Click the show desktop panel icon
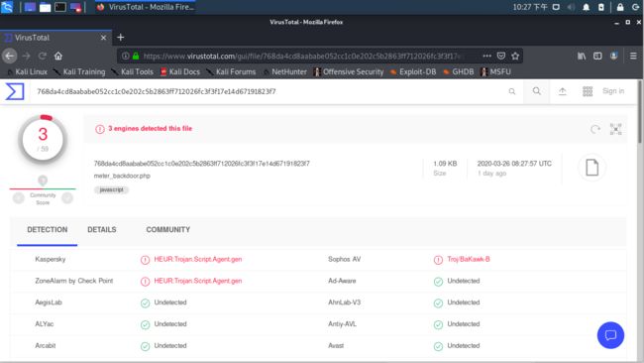Screen dimensions: 644x363 coord(30,7)
